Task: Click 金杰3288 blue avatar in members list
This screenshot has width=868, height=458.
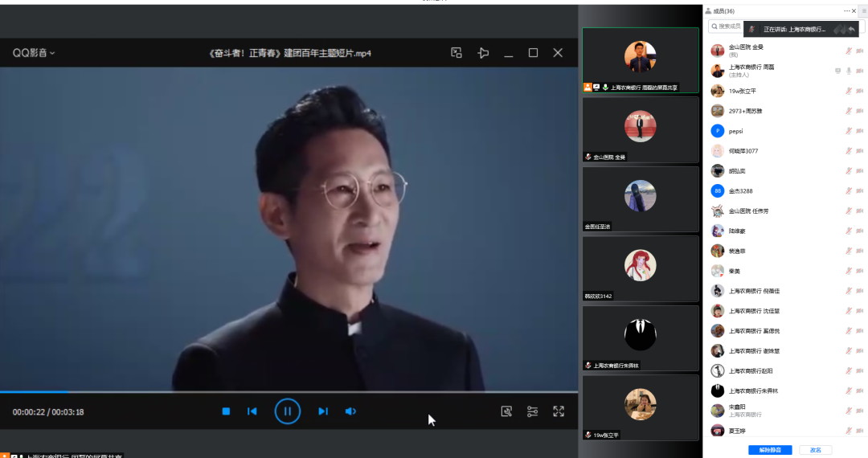Action: 718,191
